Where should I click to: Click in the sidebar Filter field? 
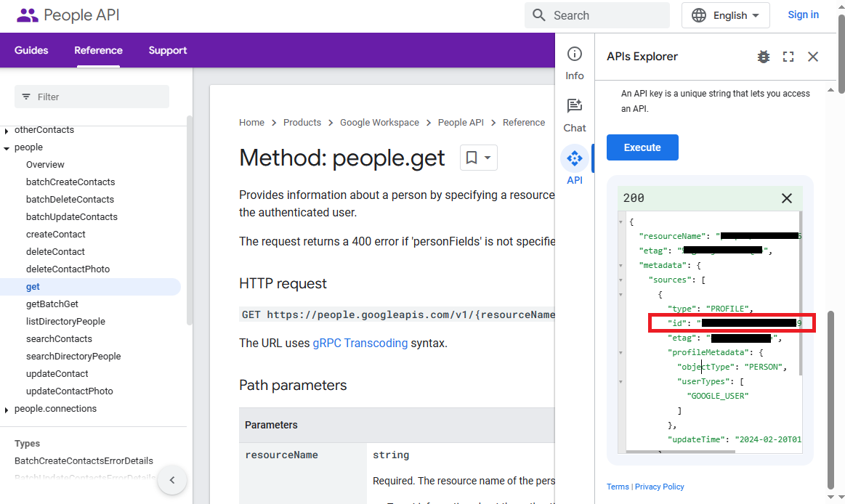92,97
